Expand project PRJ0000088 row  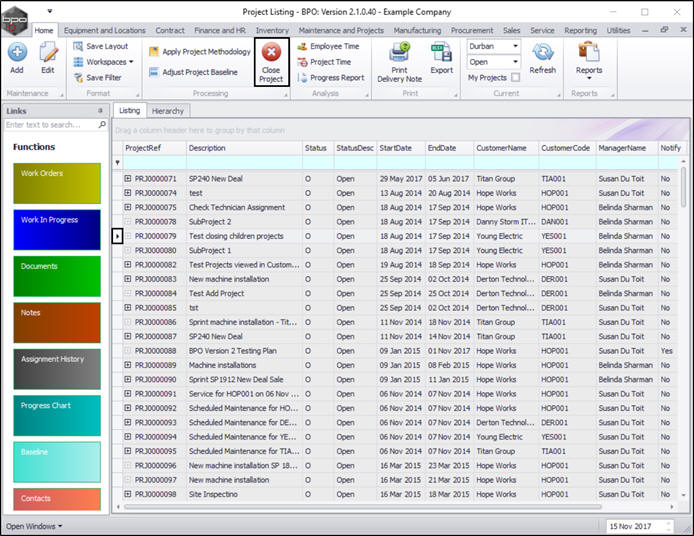(128, 352)
